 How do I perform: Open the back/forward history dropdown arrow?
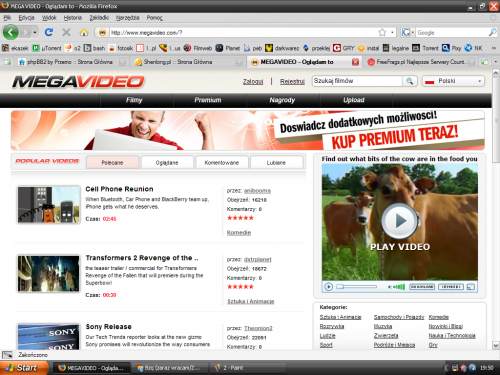click(35, 32)
